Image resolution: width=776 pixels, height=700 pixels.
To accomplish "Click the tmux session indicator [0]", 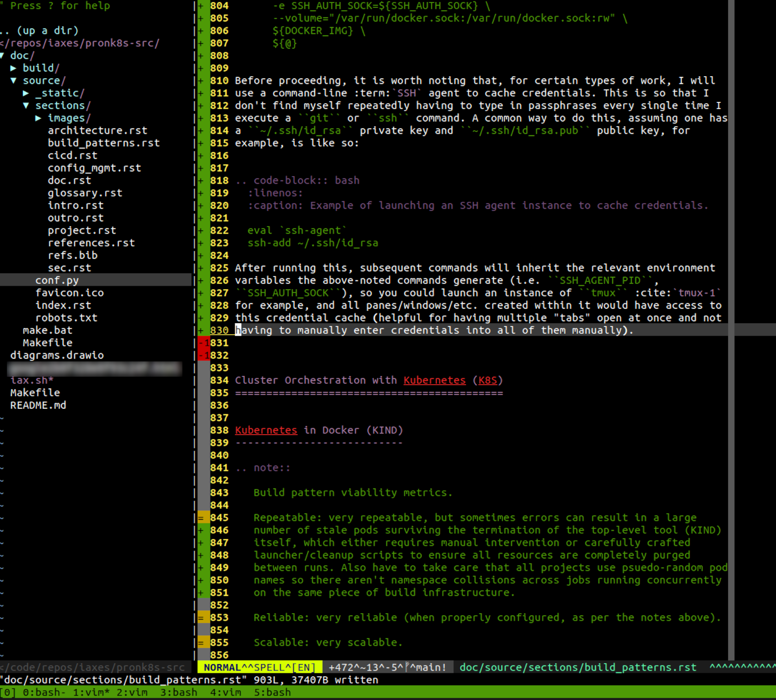I will (x=7, y=693).
